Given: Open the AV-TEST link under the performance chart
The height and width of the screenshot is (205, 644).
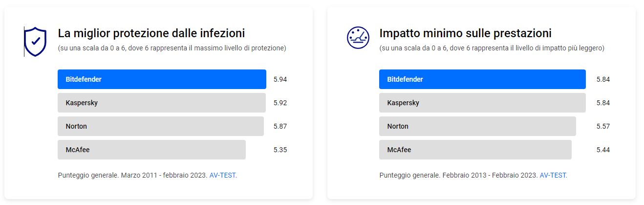Looking at the screenshot, I should click(x=553, y=175).
